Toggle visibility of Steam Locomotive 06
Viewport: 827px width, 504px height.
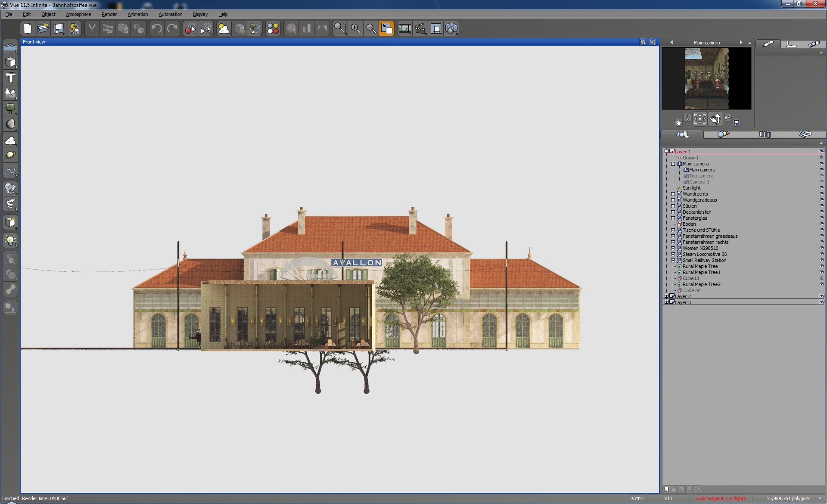click(x=821, y=254)
